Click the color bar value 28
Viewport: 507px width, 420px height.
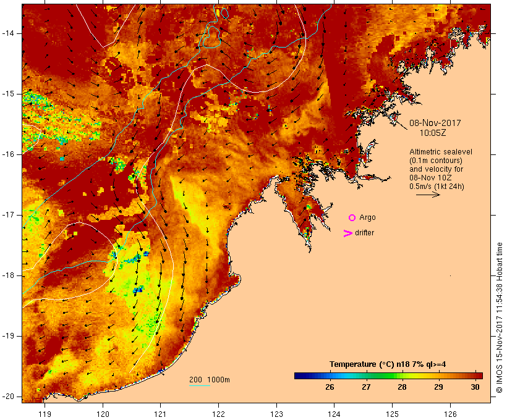point(402,387)
